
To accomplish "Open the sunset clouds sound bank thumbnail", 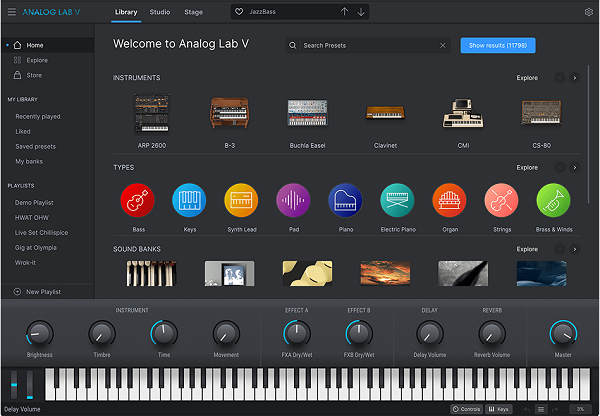I will (385, 274).
